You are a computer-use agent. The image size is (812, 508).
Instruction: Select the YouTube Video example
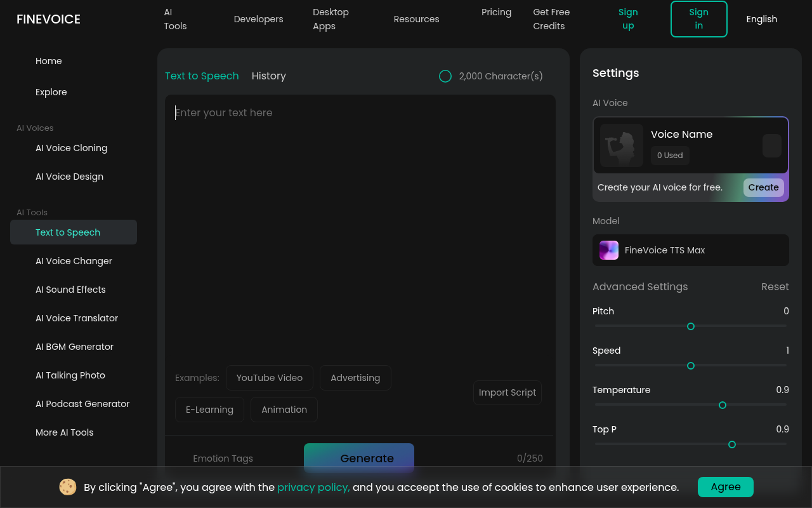click(269, 378)
